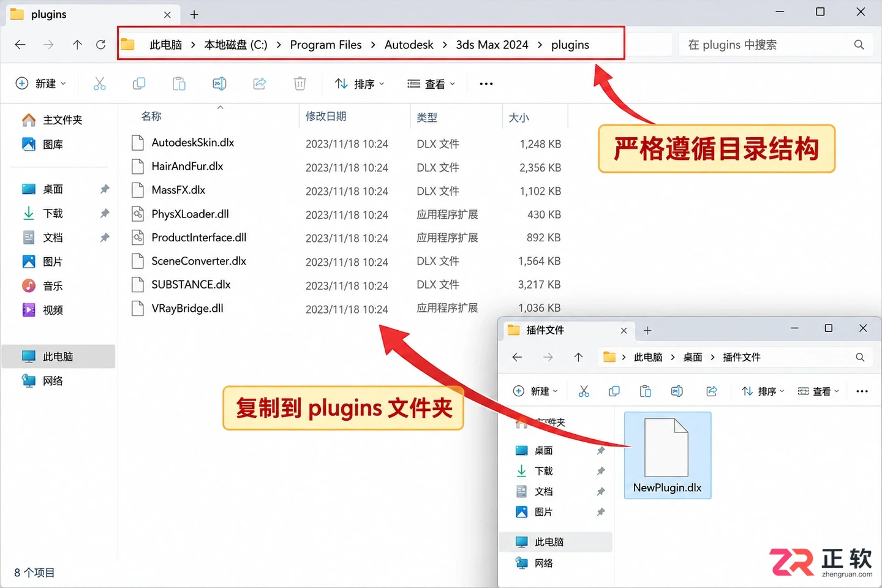Open 查看 dropdown in plugins window
This screenshot has height=588, width=882.
pos(432,84)
